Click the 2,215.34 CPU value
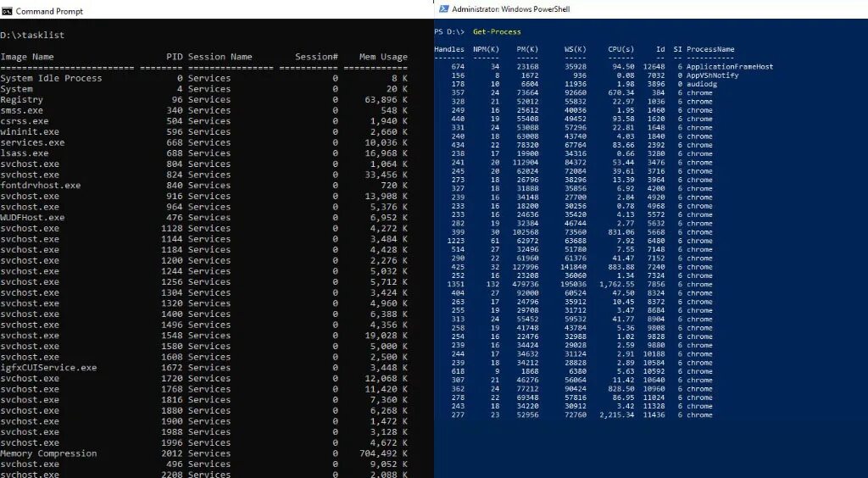 pyautogui.click(x=617, y=415)
